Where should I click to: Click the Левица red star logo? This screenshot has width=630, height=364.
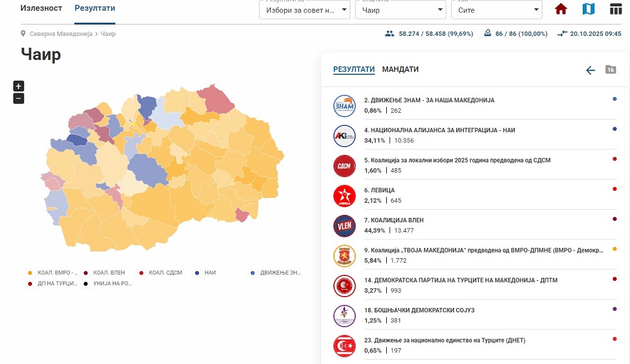point(345,195)
